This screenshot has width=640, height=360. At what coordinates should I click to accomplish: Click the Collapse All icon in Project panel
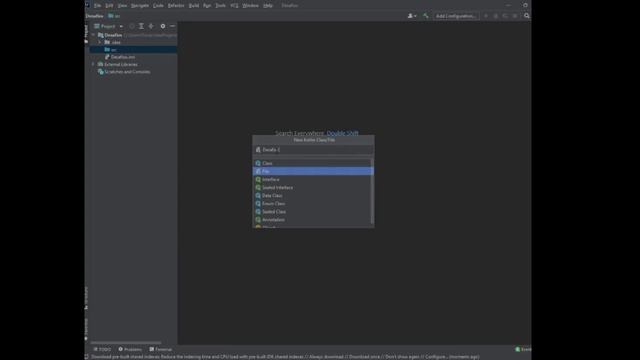(151, 26)
